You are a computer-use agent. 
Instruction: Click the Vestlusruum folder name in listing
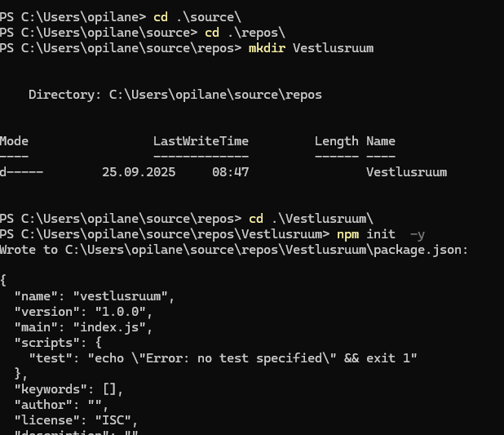[406, 172]
